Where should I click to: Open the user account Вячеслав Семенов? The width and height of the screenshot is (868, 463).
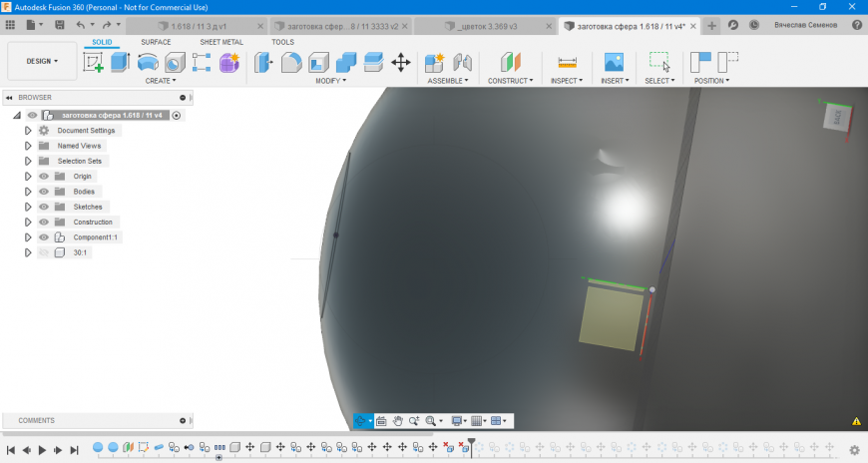pyautogui.click(x=805, y=26)
